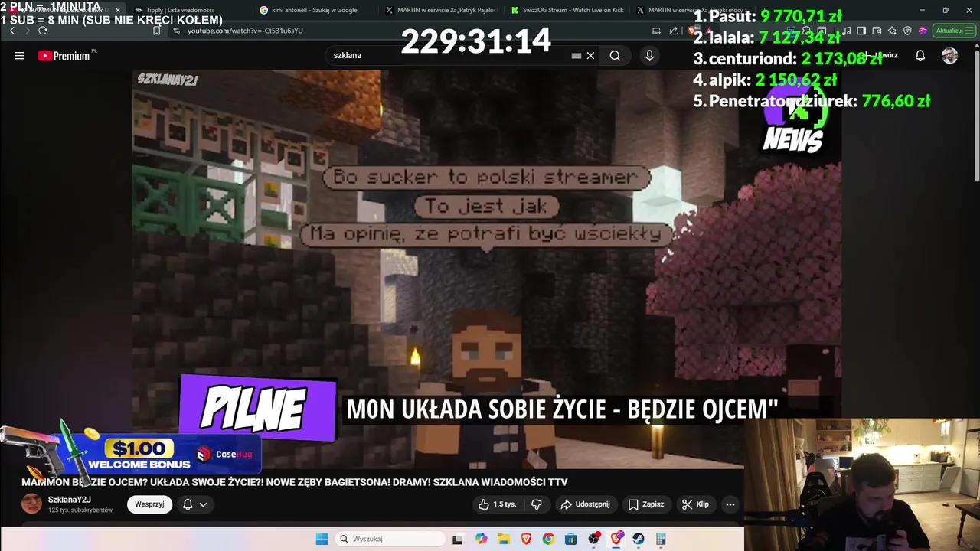
Task: Launch Google Chrome from taskbar
Action: (548, 539)
